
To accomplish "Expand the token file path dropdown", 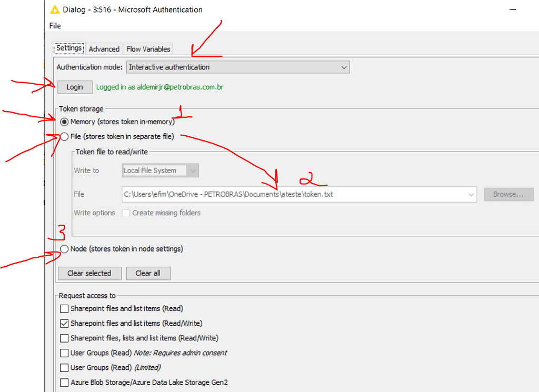I will tap(471, 194).
